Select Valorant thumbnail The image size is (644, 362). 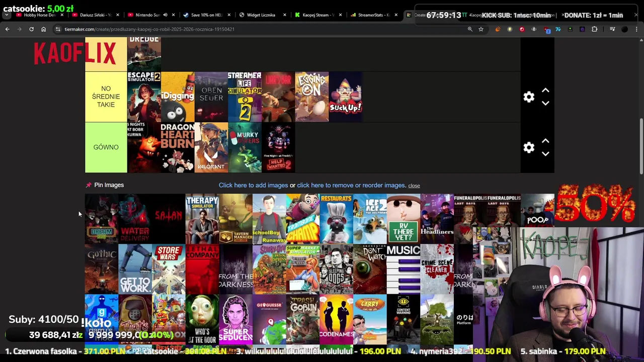point(211,147)
